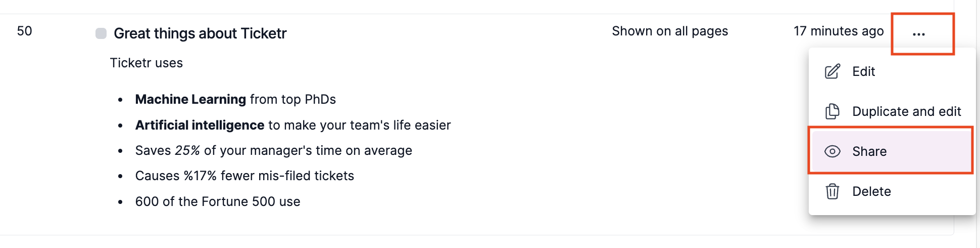Click the Duplicate pages icon
The height and width of the screenshot is (248, 980).
[x=832, y=111]
